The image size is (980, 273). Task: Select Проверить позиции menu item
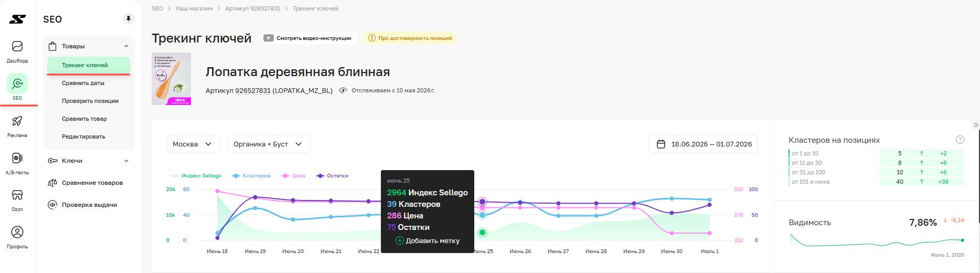pyautogui.click(x=90, y=101)
